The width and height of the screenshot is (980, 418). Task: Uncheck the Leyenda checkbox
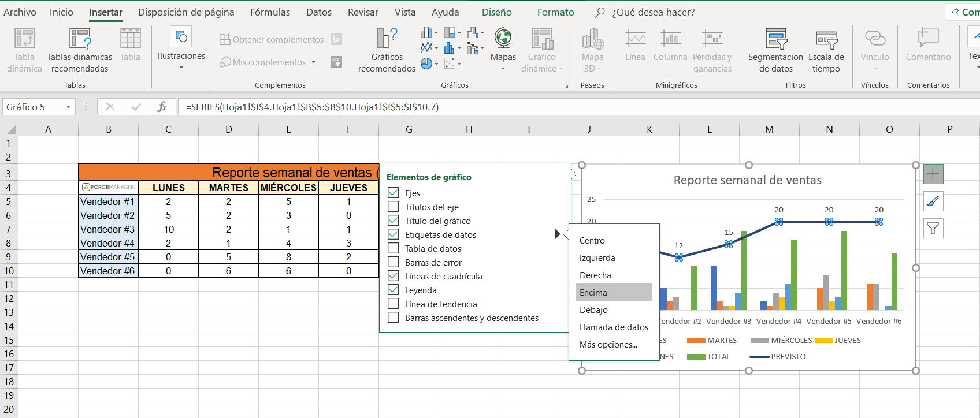coord(394,290)
